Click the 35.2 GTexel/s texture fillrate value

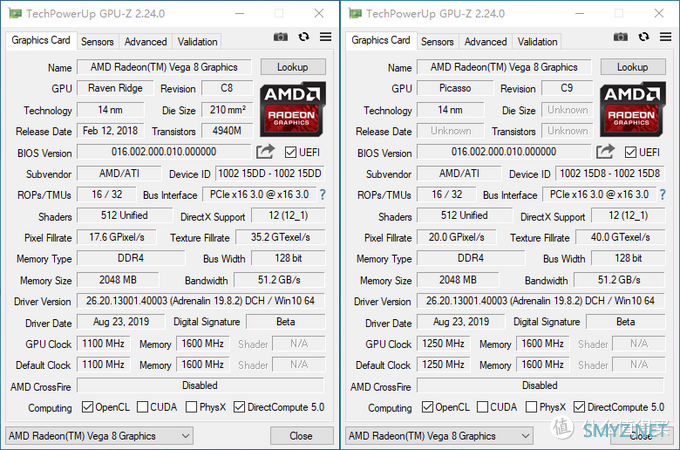point(280,237)
